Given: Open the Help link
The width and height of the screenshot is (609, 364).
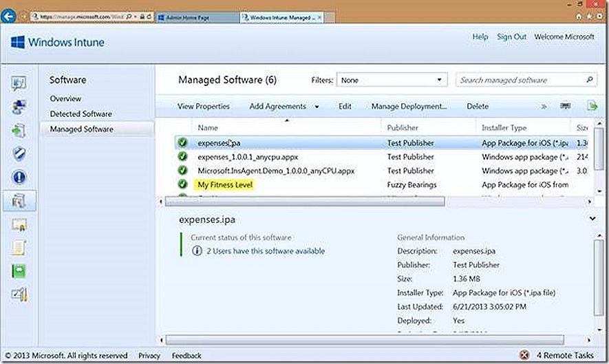Looking at the screenshot, I should (x=480, y=36).
